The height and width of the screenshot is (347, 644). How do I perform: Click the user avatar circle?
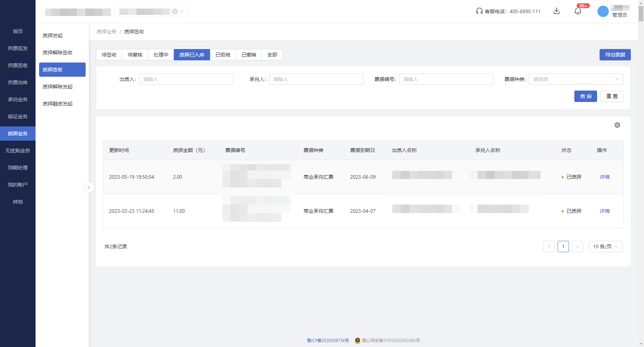603,11
